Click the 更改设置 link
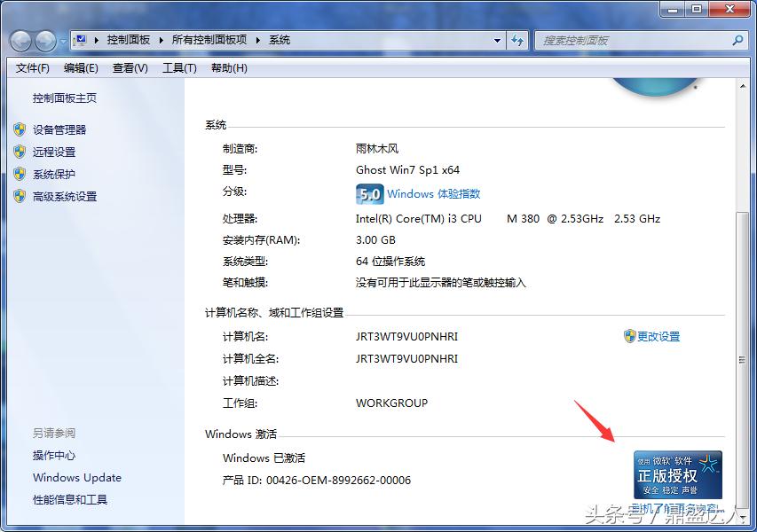Image resolution: width=757 pixels, height=532 pixels. point(659,337)
